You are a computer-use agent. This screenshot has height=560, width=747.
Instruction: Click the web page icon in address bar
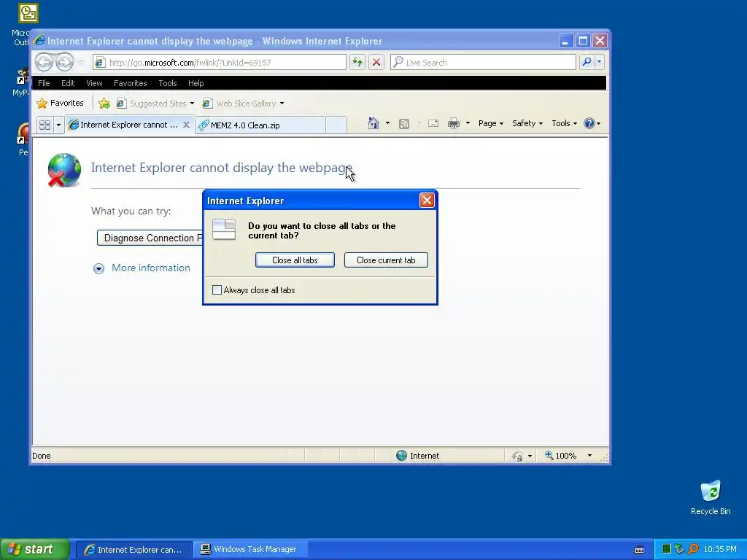tap(99, 63)
